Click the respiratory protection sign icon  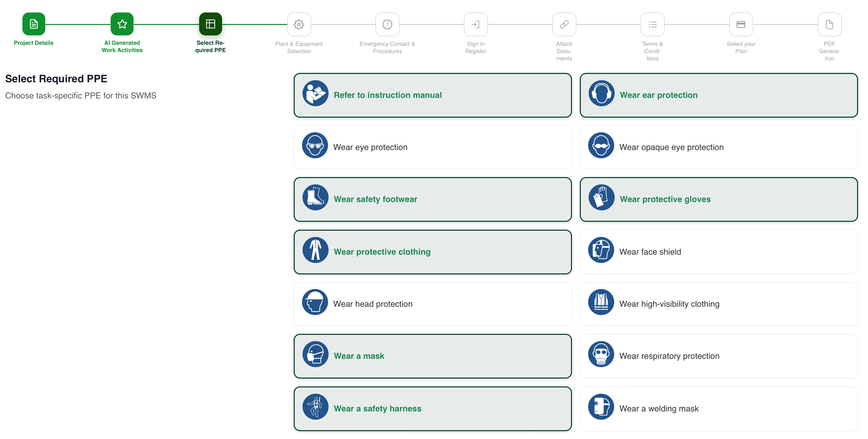coord(601,354)
